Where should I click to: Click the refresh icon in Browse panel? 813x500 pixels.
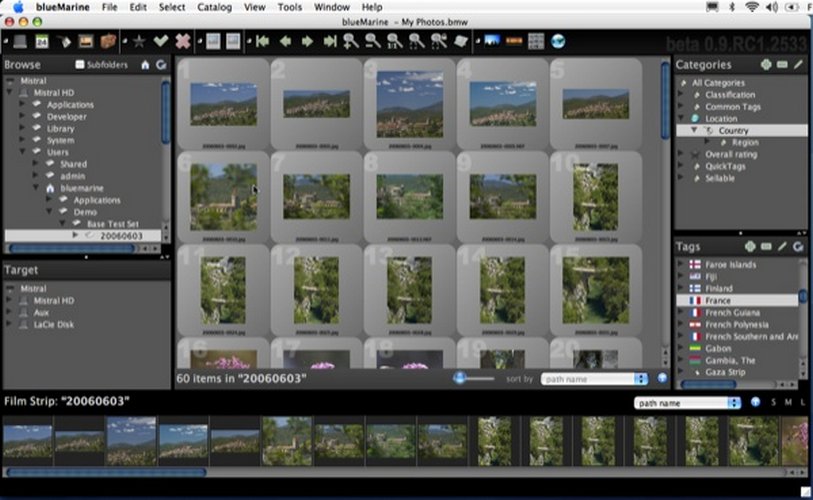[161, 65]
